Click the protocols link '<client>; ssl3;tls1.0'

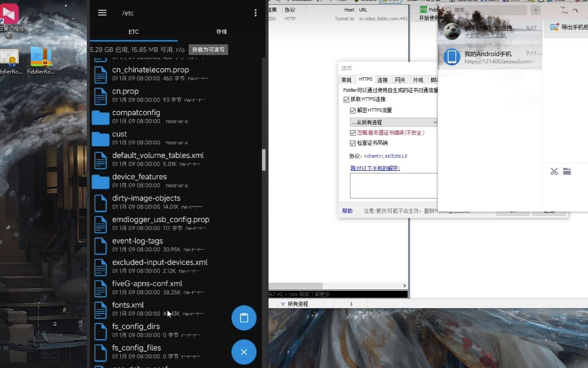tap(385, 156)
